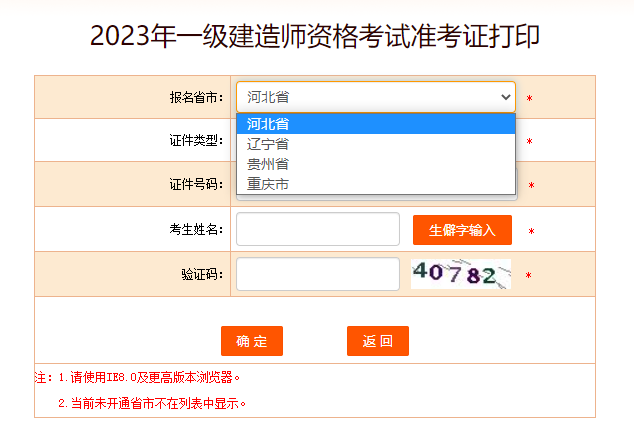This screenshot has width=634, height=436.
Task: Click into the 验证码 input box
Action: pos(317,274)
